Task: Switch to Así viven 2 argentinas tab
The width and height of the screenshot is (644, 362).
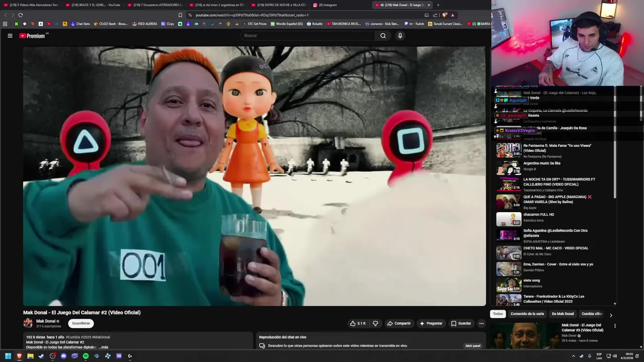Action: 217,5
